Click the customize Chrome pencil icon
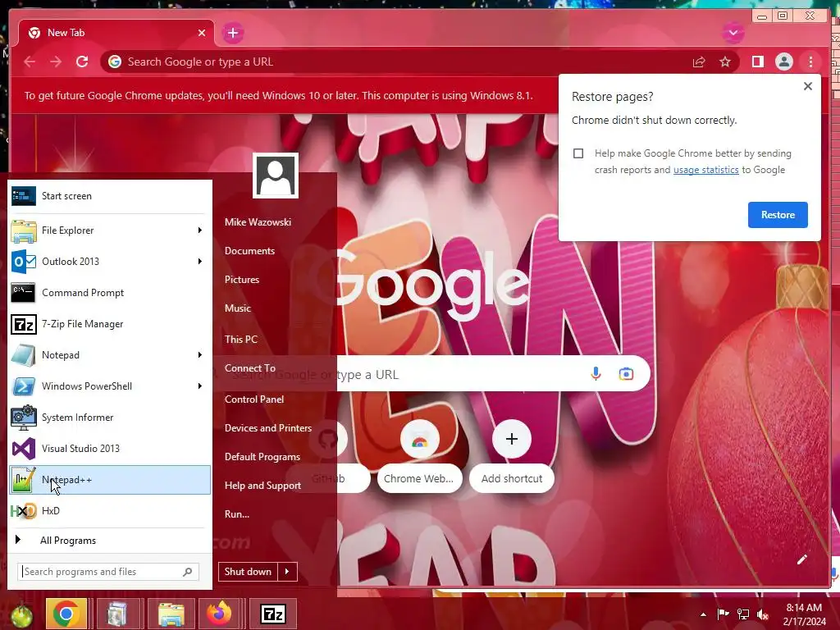This screenshot has height=630, width=840. tap(802, 559)
